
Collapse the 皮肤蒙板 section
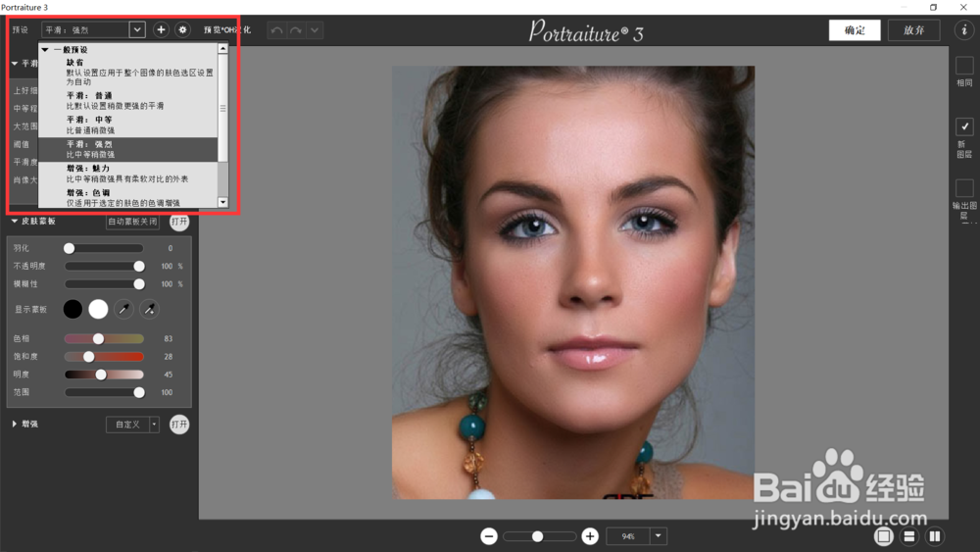tap(15, 221)
